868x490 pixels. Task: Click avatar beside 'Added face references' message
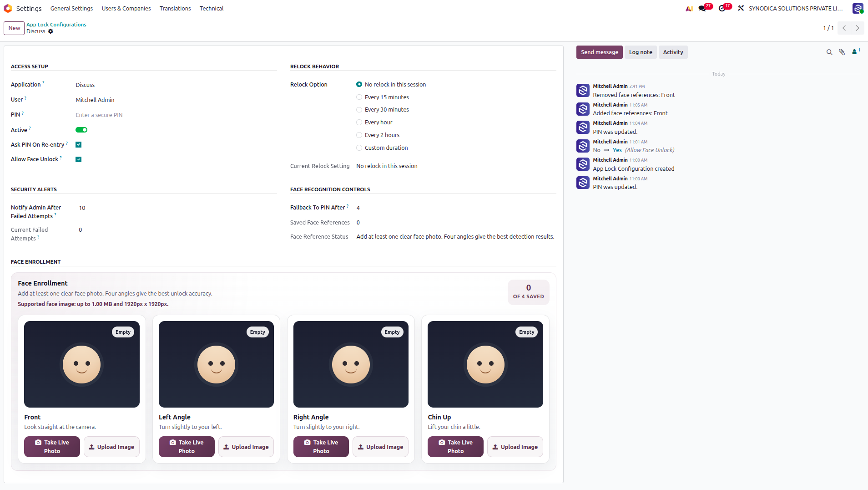coord(583,109)
